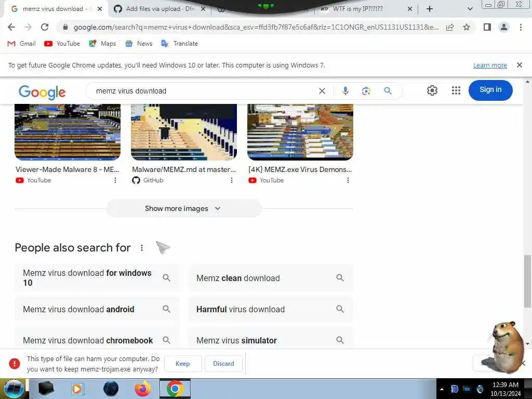Screen dimensions: 532x399
Task: Open the Google apps grid
Action: tap(456, 90)
